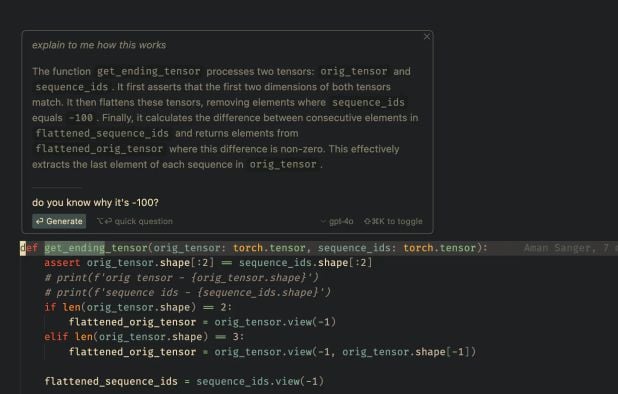Click the 'flattened_orig_tensor' code term in explanation
618x394 pixels.
(99, 149)
